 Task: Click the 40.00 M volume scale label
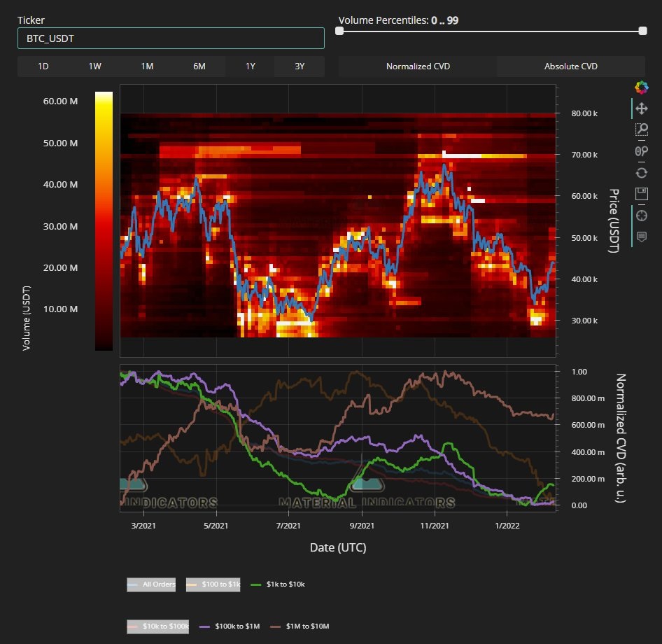coord(60,185)
